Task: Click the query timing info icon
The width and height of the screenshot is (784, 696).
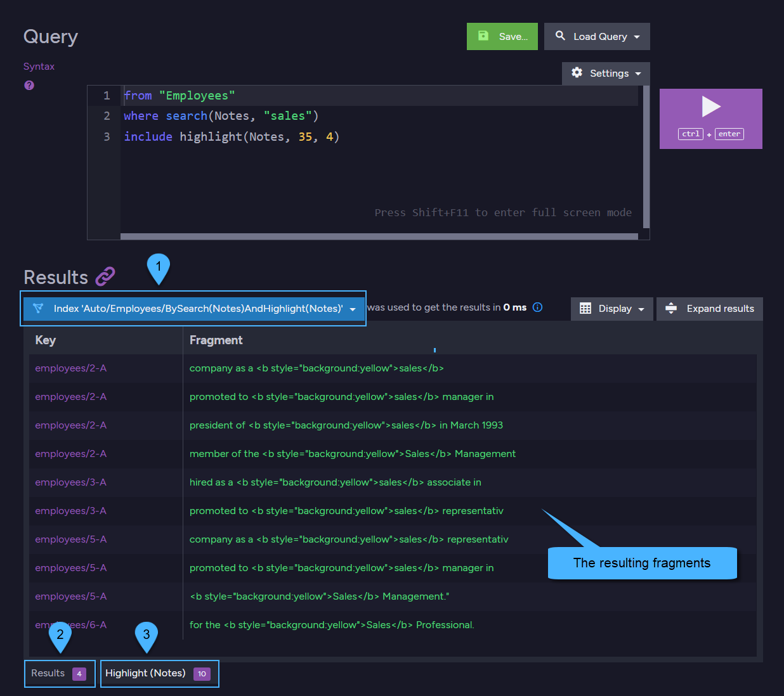Action: tap(537, 307)
